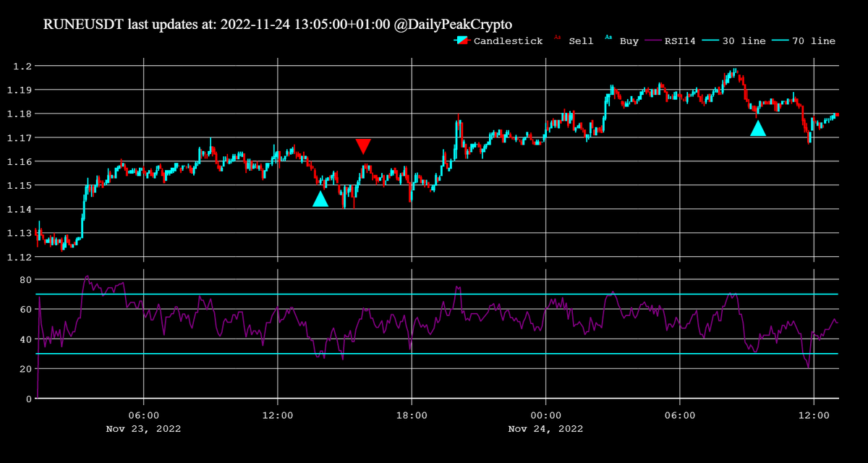
Task: Click the RSI axis label 0
Action: coord(27,399)
